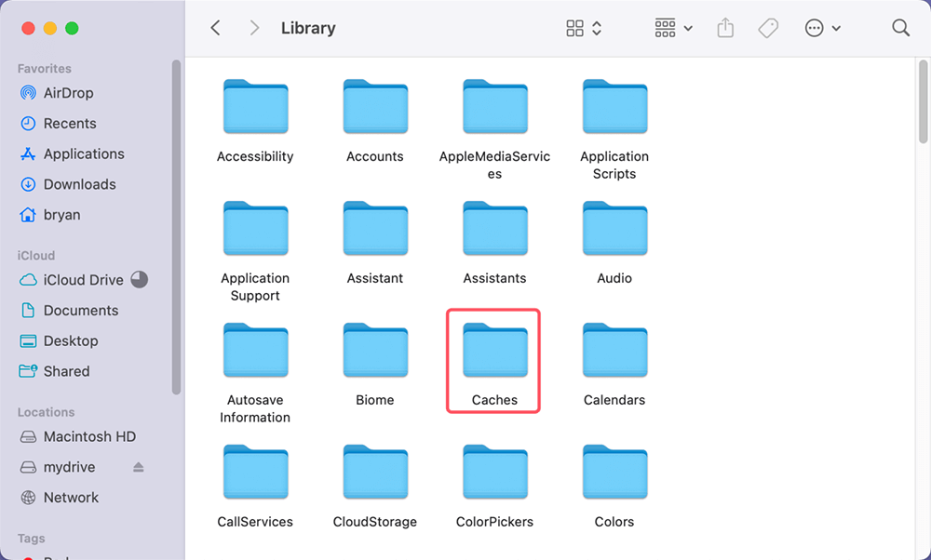Open the More actions ellipsis menu
Viewport: 931px width, 560px height.
822,28
